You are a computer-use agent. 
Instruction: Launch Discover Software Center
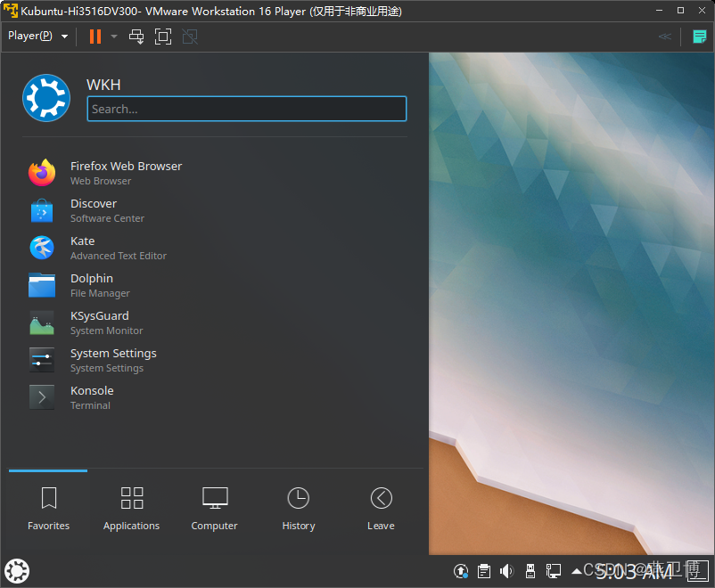pyautogui.click(x=107, y=210)
